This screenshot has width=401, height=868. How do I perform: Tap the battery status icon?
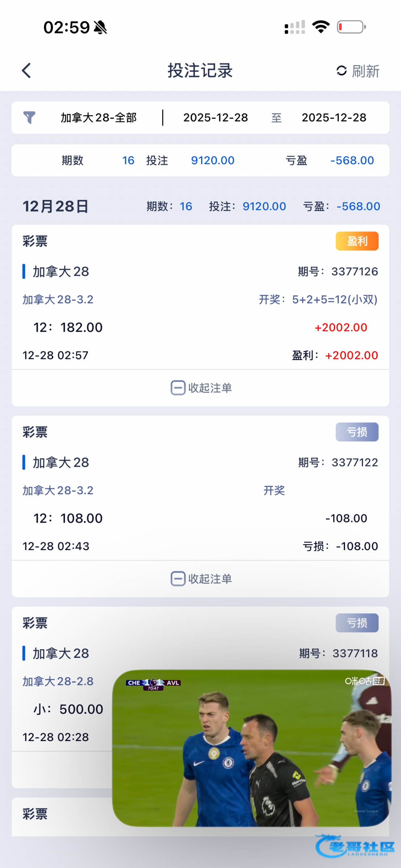click(x=351, y=27)
